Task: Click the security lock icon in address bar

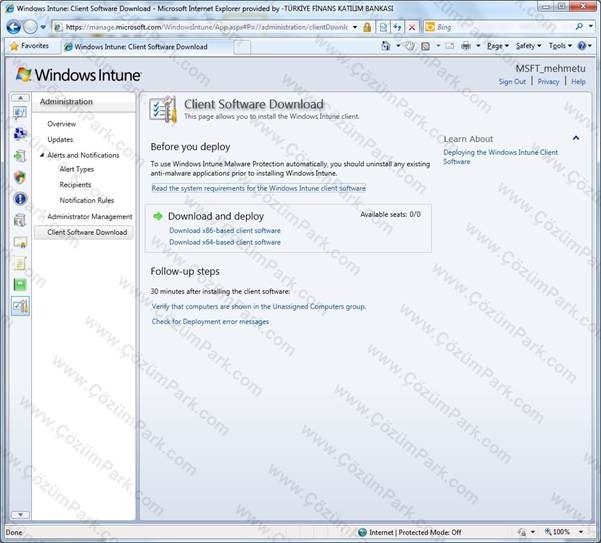Action: pos(367,27)
